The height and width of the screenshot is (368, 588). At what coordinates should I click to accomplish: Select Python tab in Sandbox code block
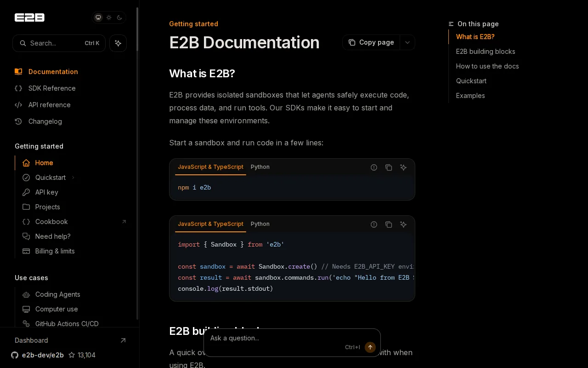[260, 224]
